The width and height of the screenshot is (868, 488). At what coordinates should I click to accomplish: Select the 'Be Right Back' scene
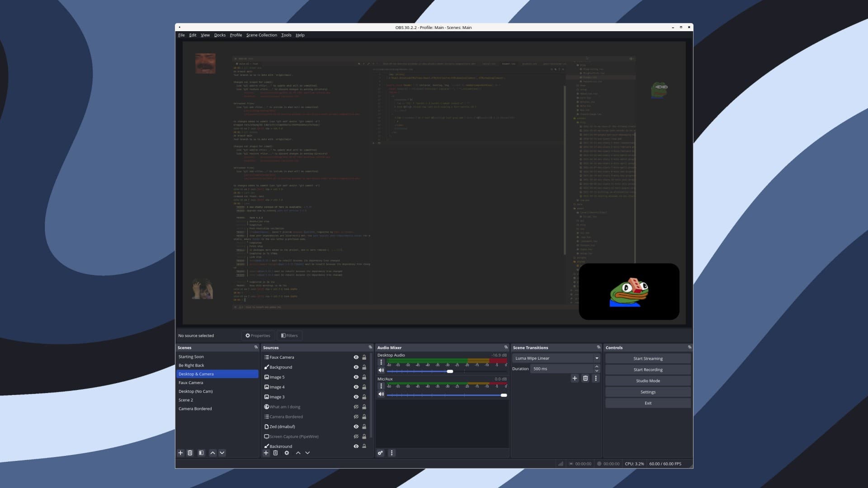pyautogui.click(x=191, y=365)
